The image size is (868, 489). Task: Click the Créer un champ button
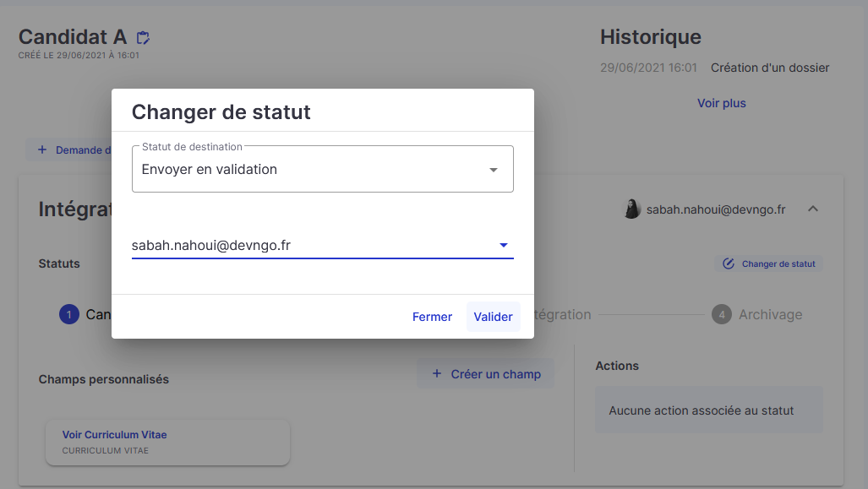click(x=485, y=373)
